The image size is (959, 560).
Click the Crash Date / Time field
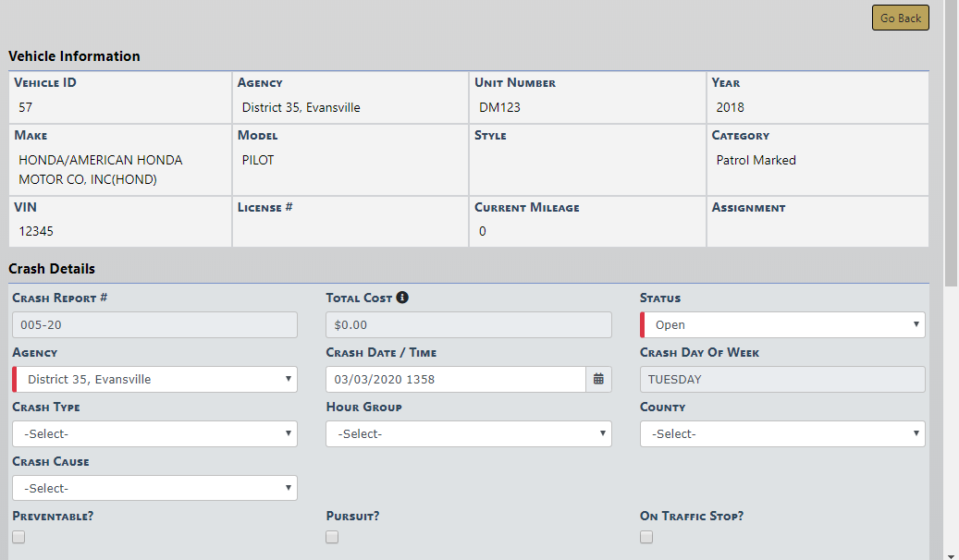coord(455,379)
